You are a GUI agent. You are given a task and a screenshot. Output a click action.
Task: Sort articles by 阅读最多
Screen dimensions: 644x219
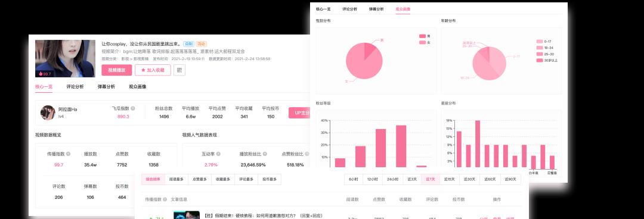(x=177, y=179)
